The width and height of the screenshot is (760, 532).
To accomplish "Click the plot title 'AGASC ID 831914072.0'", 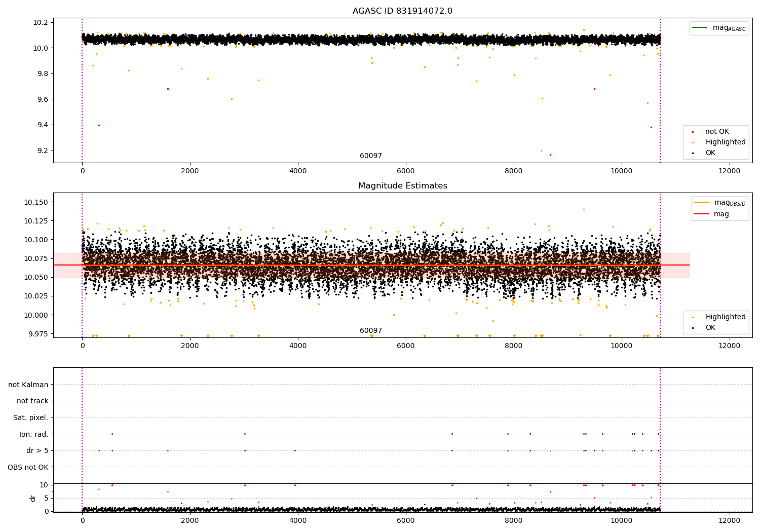I will [402, 11].
